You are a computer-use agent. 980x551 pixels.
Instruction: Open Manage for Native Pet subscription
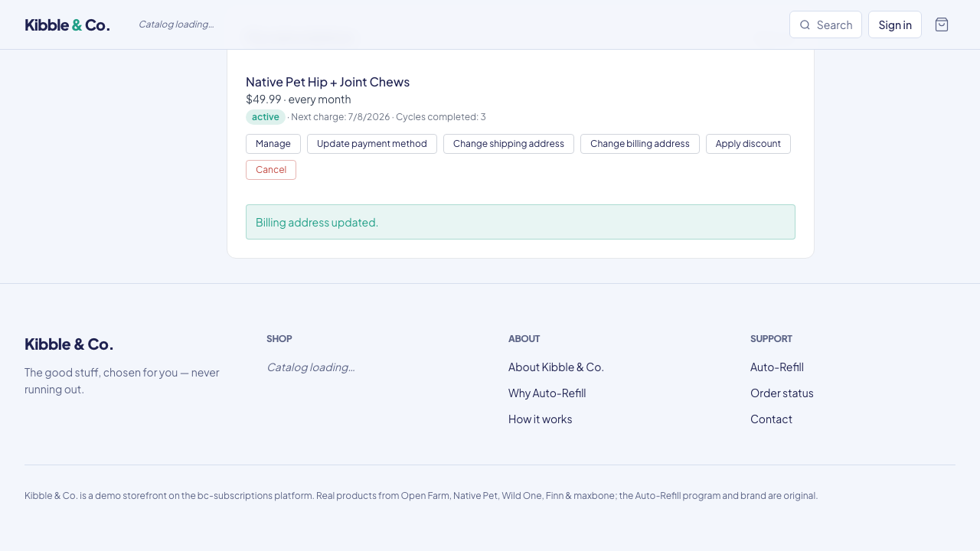click(273, 144)
